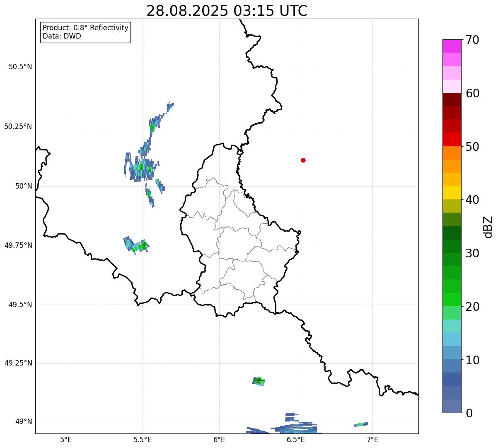Click the 49.5°N latitude label
The image size is (498, 448).
point(20,305)
